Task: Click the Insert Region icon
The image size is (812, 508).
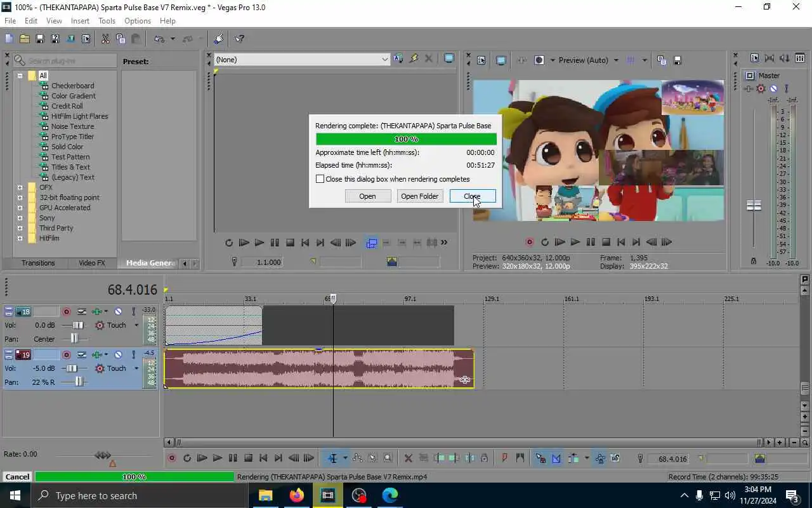Action: click(520, 458)
